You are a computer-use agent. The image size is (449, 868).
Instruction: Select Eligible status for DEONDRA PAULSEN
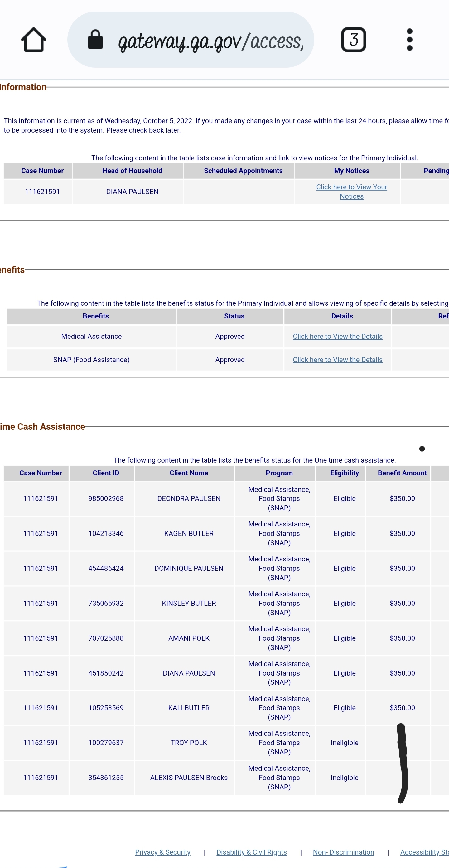(344, 498)
